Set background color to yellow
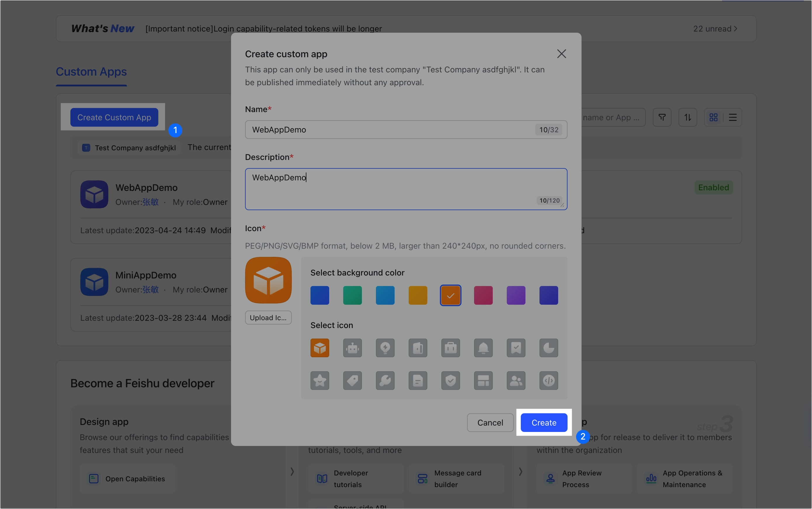The image size is (812, 509). [x=418, y=295]
